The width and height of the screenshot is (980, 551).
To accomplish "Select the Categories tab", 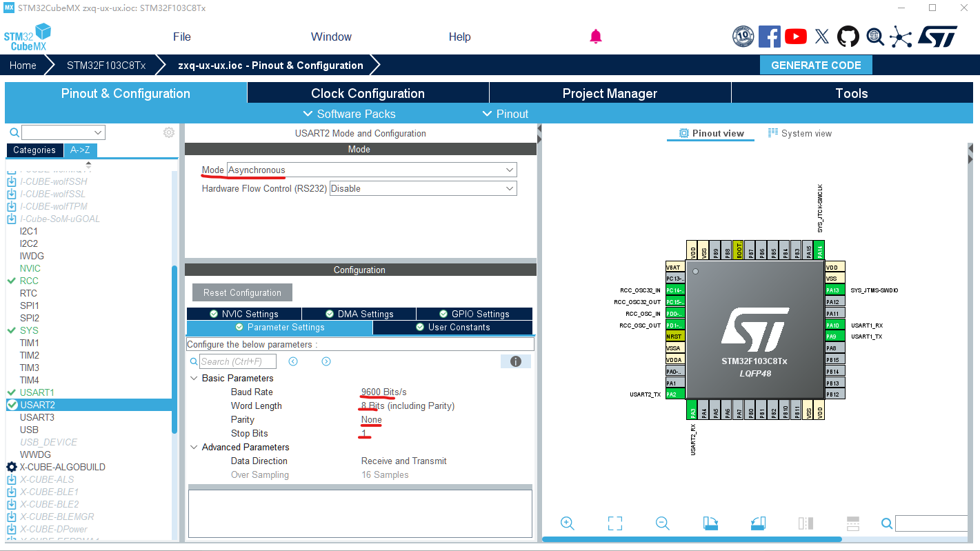I will click(x=34, y=150).
